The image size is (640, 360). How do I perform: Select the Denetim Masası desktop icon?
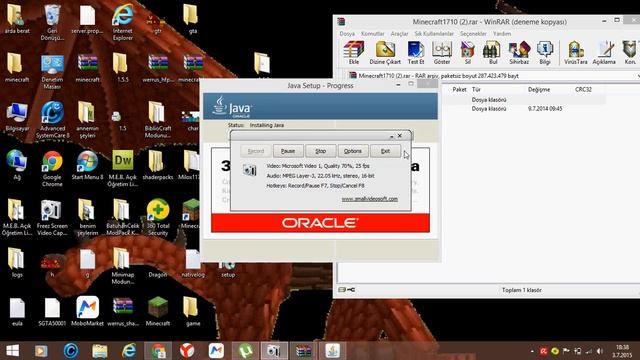pyautogui.click(x=52, y=72)
